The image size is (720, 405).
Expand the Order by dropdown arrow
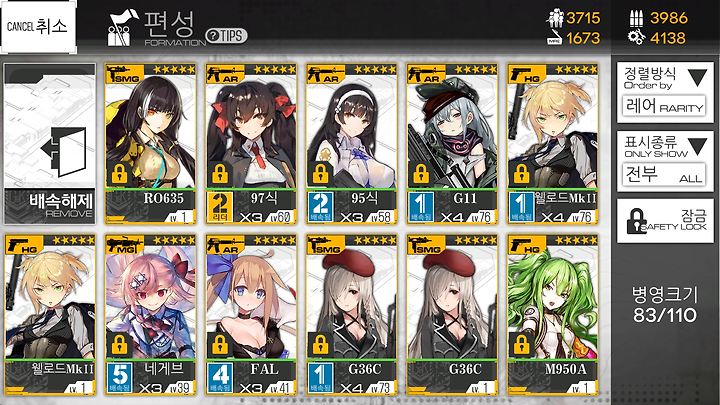pyautogui.click(x=698, y=78)
